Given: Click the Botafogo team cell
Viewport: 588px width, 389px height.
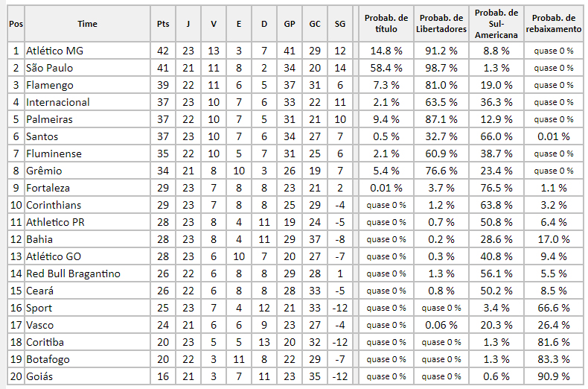Looking at the screenshot, I should (x=87, y=359).
